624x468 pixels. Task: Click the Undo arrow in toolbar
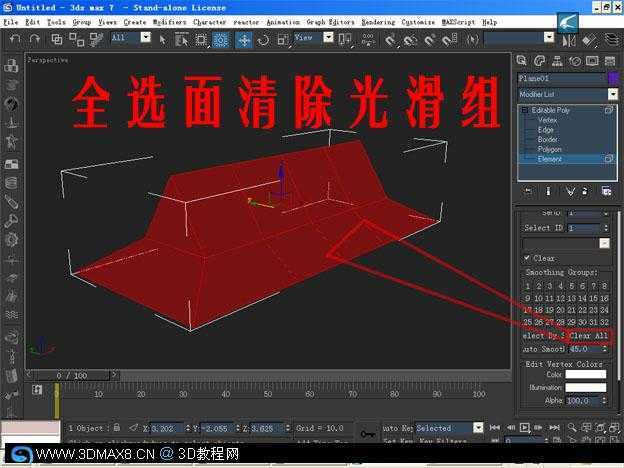[x=15, y=39]
